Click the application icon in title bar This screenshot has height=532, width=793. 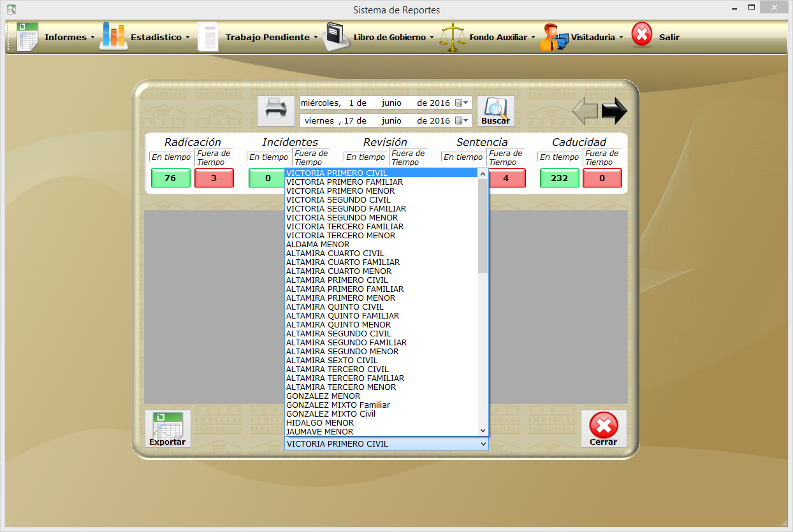pos(11,9)
